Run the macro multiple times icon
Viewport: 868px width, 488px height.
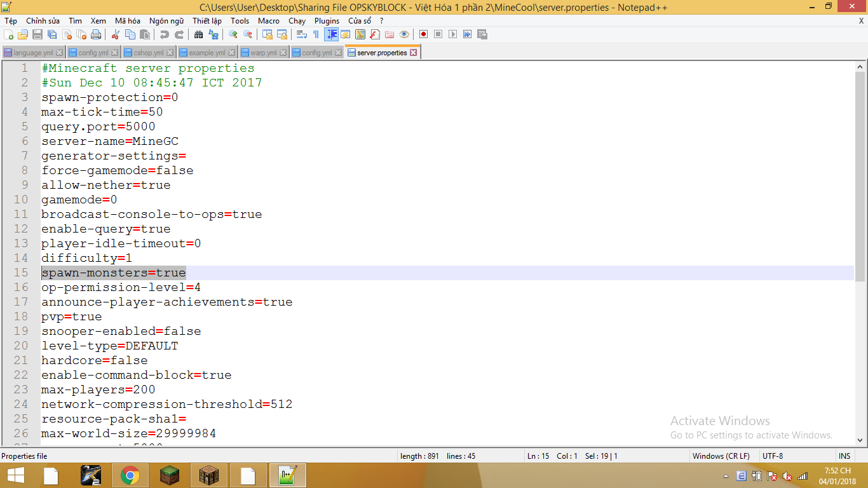pyautogui.click(x=467, y=34)
